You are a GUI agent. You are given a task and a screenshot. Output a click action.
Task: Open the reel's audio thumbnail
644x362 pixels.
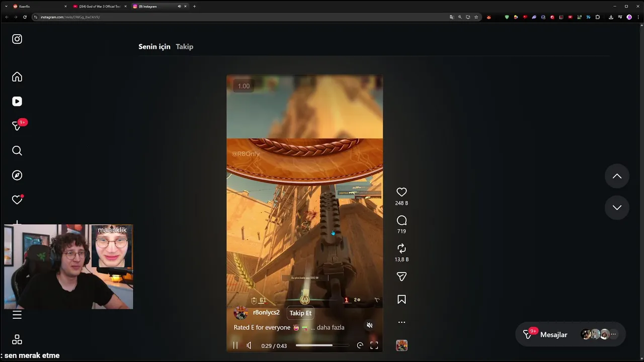pyautogui.click(x=401, y=345)
